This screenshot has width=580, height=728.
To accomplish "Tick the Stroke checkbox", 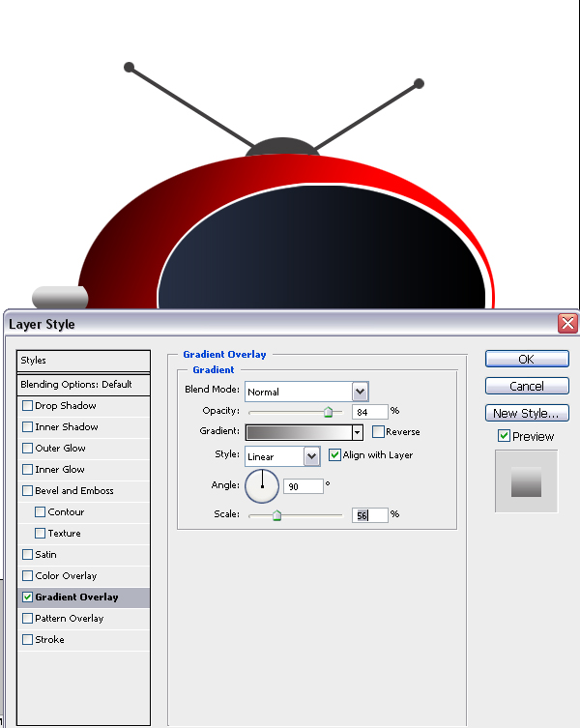I will tap(27, 640).
